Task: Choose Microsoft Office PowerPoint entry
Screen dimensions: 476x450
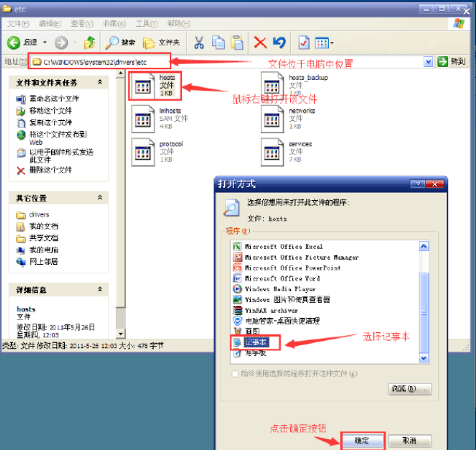Action: [286, 268]
